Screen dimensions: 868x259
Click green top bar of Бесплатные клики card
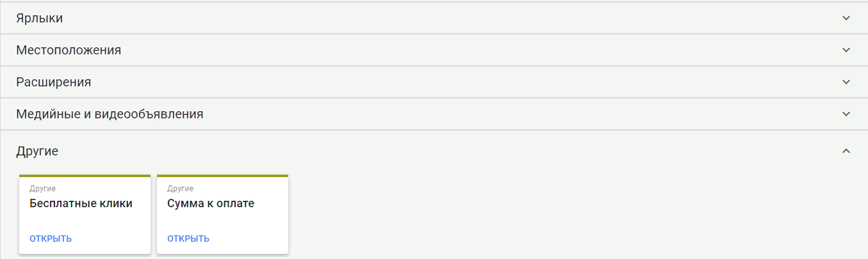(85, 175)
